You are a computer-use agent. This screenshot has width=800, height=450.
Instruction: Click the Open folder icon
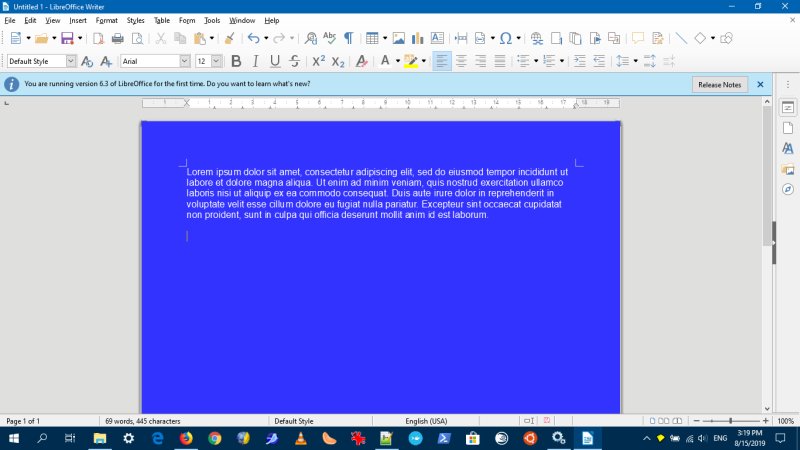click(x=41, y=38)
